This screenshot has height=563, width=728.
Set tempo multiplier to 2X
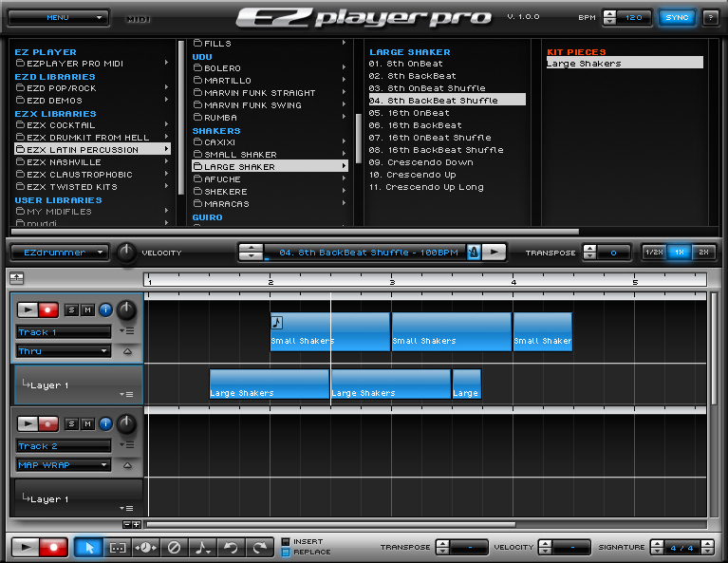(x=703, y=253)
